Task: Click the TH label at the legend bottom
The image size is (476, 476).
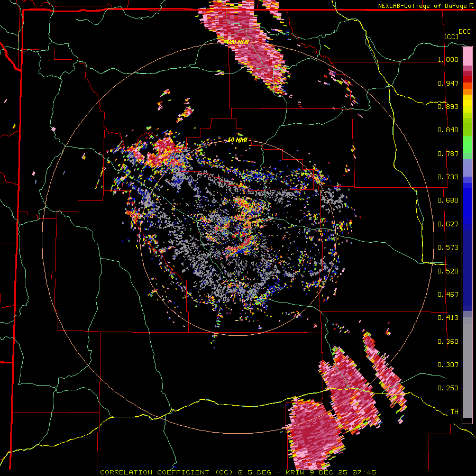Action: 454,411
